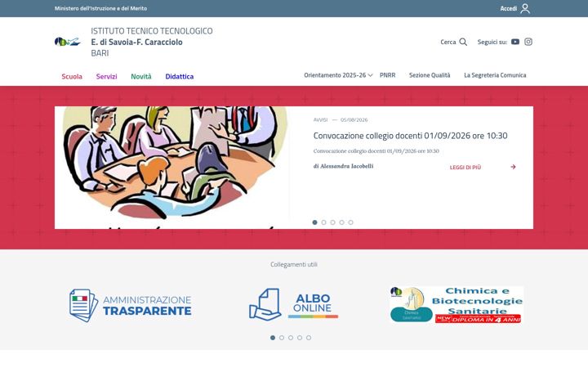The height and width of the screenshot is (368, 588).
Task: Open La Segreteria Comunica page
Action: point(495,75)
